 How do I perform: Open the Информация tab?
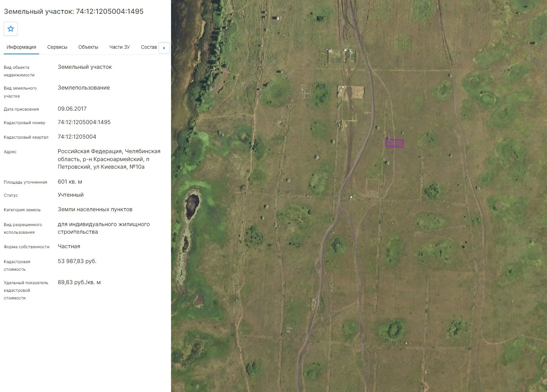21,47
